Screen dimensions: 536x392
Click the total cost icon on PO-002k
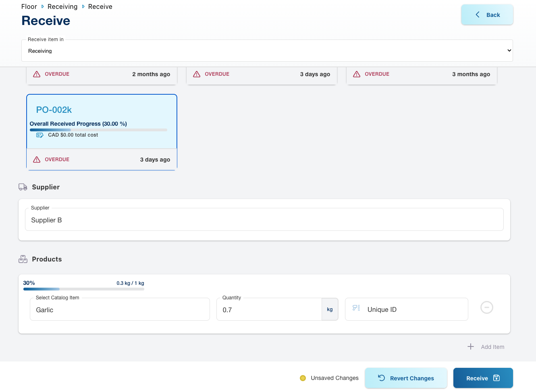(x=40, y=135)
